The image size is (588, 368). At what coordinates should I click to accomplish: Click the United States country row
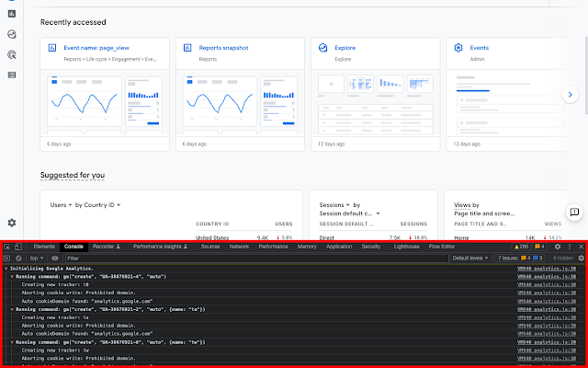(243, 237)
